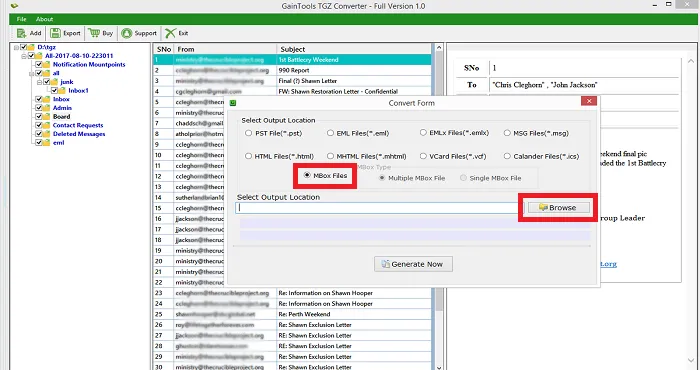
Task: Uncheck the Admin folder checkbox
Action: [x=39, y=108]
